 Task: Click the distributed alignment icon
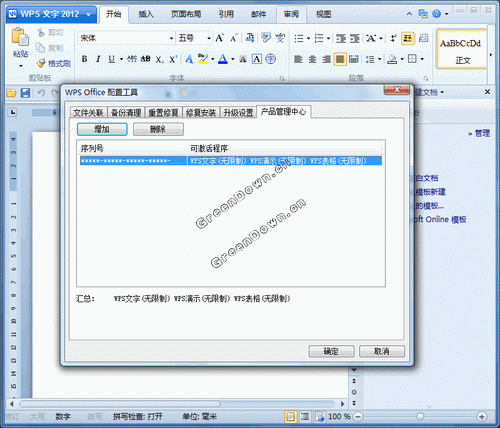click(354, 59)
